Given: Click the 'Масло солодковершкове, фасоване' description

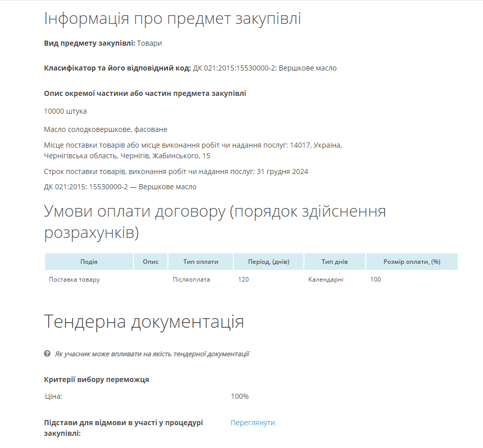Looking at the screenshot, I should (x=106, y=129).
